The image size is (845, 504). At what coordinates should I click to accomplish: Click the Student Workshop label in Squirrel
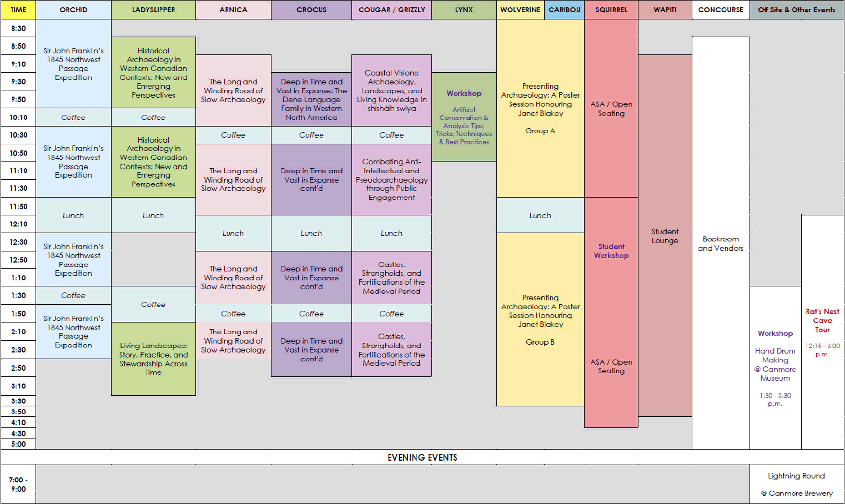[611, 251]
